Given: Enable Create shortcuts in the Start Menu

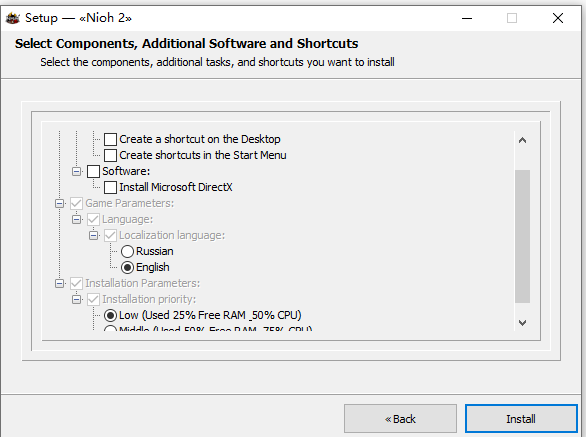Looking at the screenshot, I should click(x=110, y=156).
